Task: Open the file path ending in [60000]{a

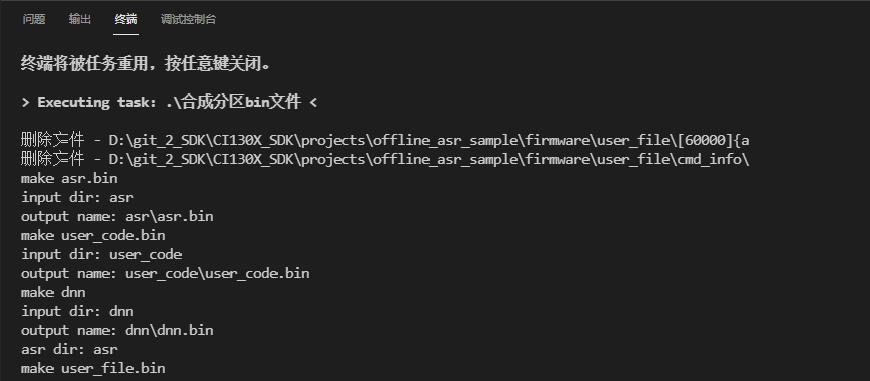Action: pos(429,141)
